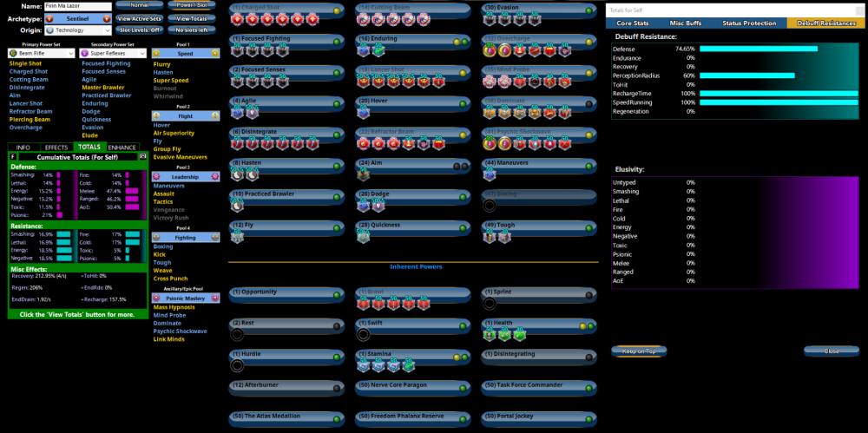Toggle the green indicator on Focused Fighting

pyautogui.click(x=336, y=41)
